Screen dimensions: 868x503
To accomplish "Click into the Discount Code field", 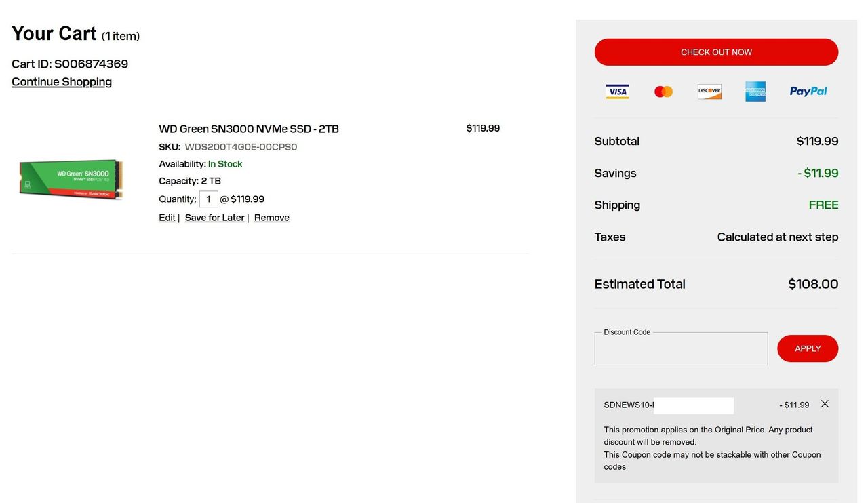I will click(681, 350).
